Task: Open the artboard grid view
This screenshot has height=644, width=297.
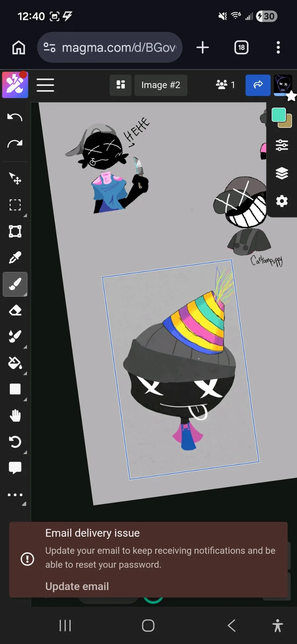Action: pyautogui.click(x=120, y=85)
